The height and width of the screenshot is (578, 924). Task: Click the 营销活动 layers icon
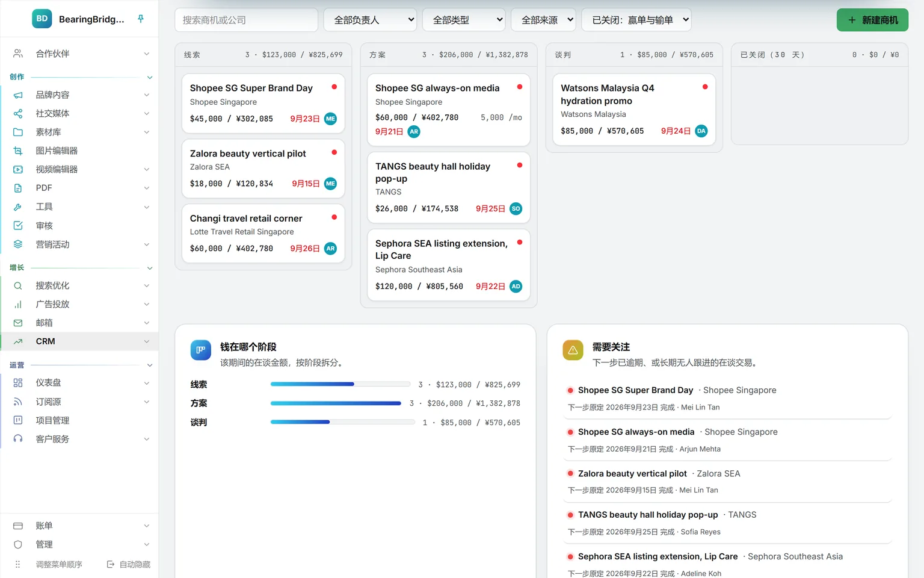point(18,244)
